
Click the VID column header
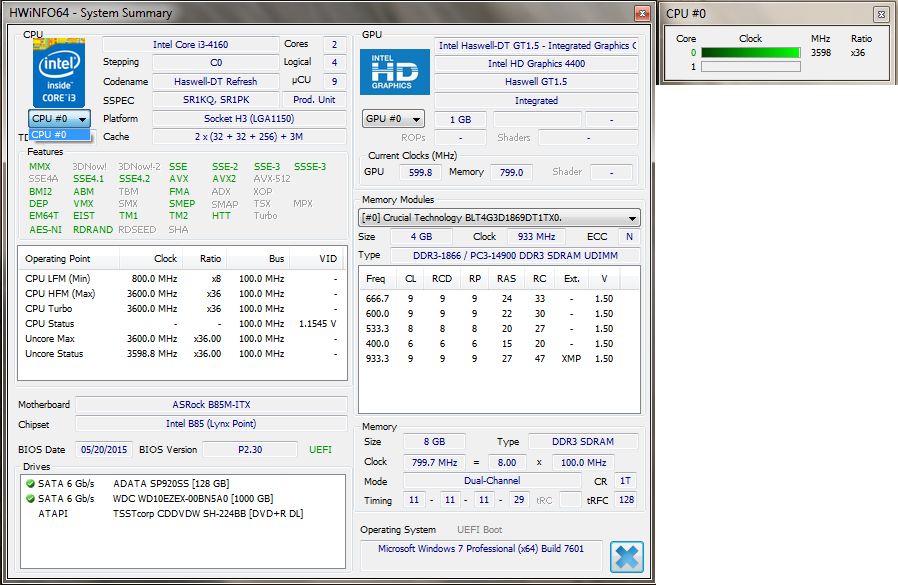[x=318, y=258]
